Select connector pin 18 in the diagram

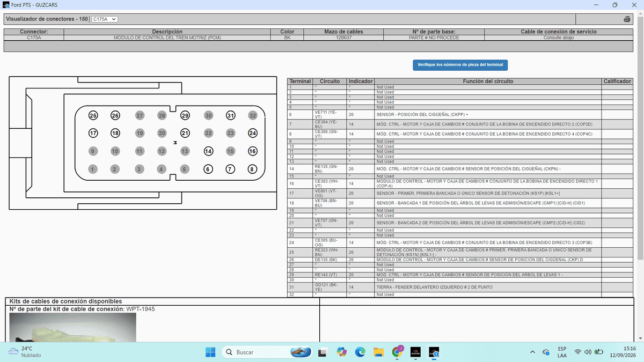[x=115, y=133]
